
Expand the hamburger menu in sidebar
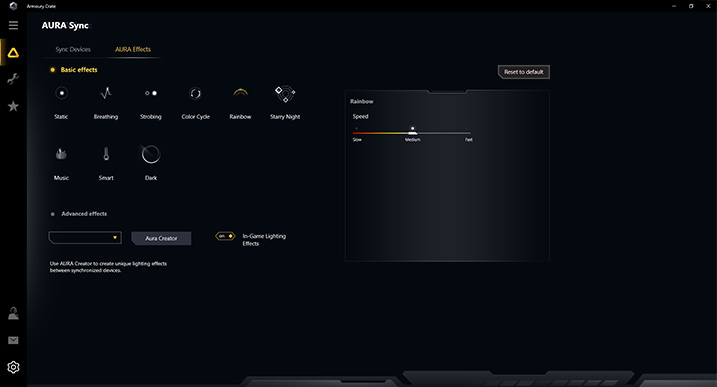pyautogui.click(x=13, y=25)
